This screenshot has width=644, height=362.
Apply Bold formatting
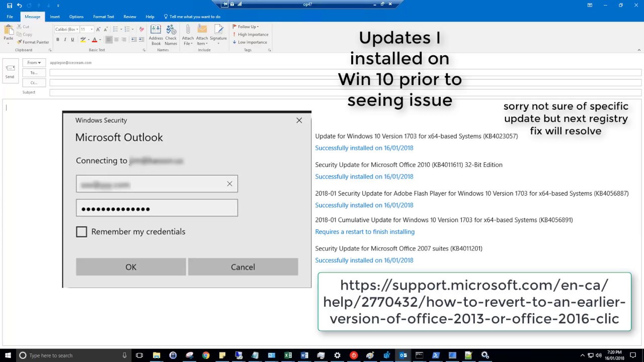pos(57,40)
